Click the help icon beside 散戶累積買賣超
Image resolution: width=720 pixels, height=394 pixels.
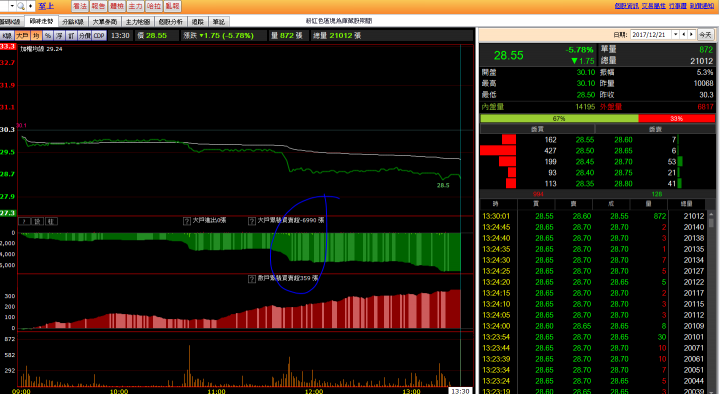tap(252, 279)
